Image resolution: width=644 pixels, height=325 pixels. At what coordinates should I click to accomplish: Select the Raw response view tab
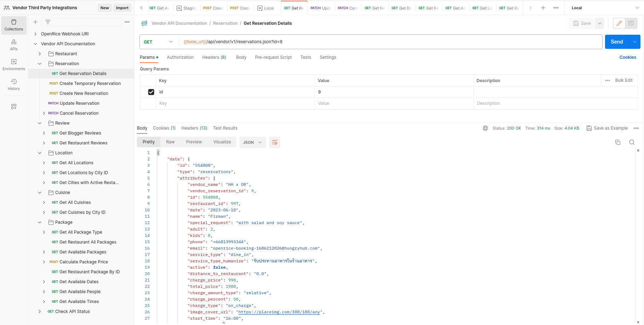coord(170,142)
